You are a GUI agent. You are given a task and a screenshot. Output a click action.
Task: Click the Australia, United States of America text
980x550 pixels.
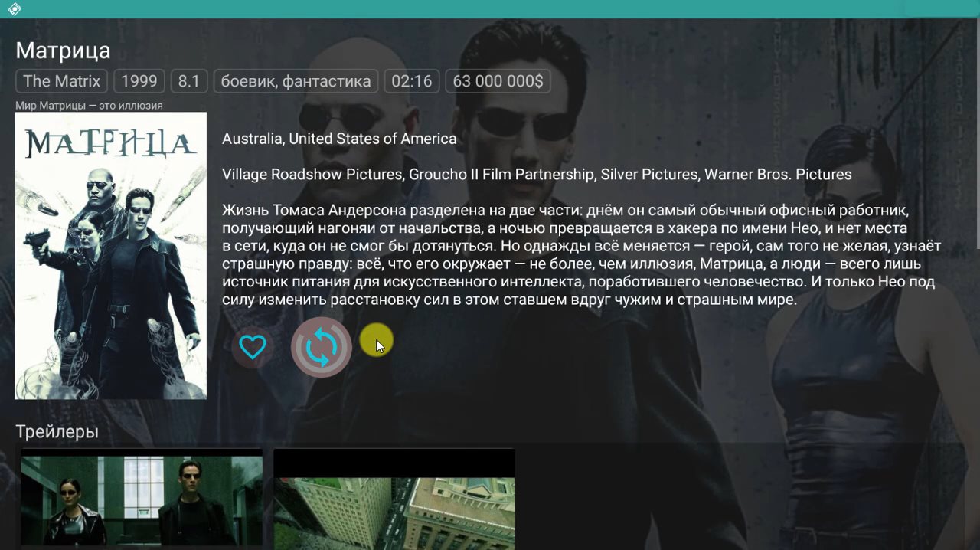pos(339,139)
